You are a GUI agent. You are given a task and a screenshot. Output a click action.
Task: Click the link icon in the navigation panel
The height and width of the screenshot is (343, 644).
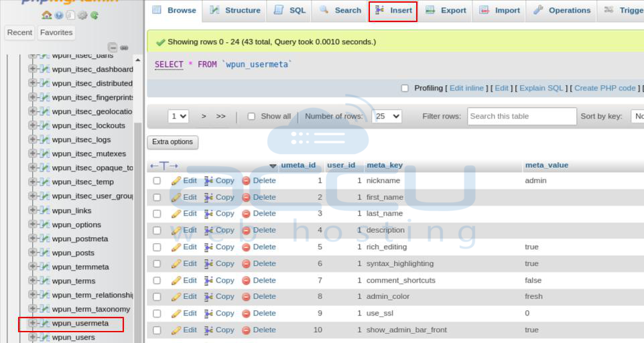(125, 48)
